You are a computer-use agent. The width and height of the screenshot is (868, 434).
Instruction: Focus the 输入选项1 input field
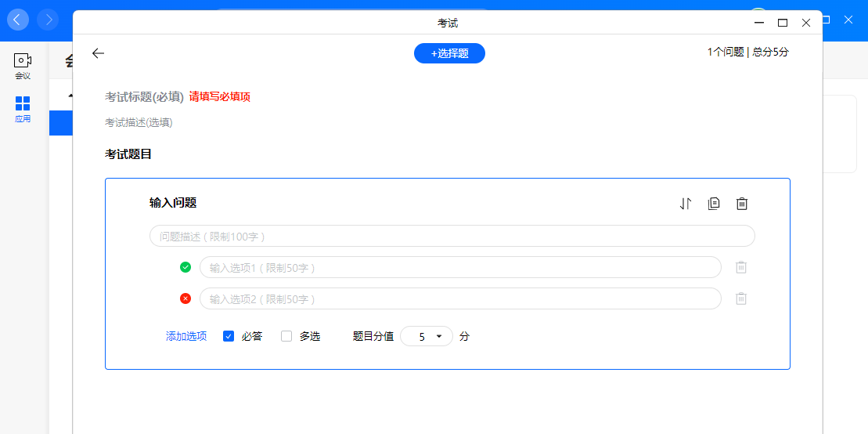coord(460,267)
